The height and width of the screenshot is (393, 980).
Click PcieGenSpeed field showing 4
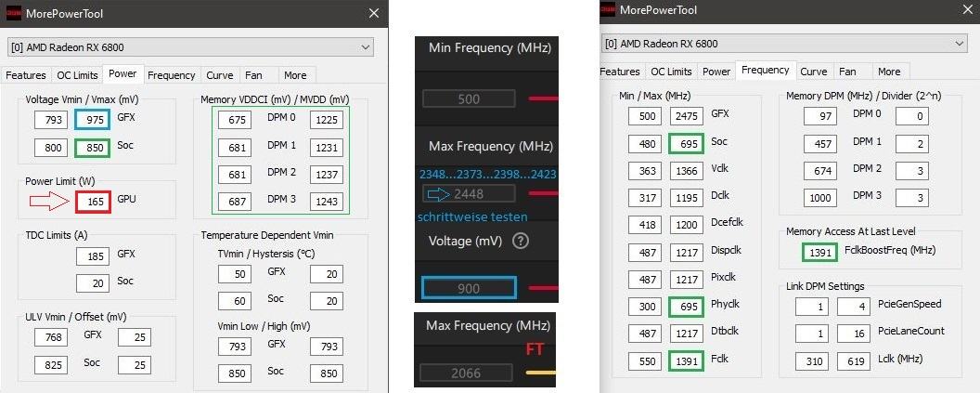(x=854, y=307)
